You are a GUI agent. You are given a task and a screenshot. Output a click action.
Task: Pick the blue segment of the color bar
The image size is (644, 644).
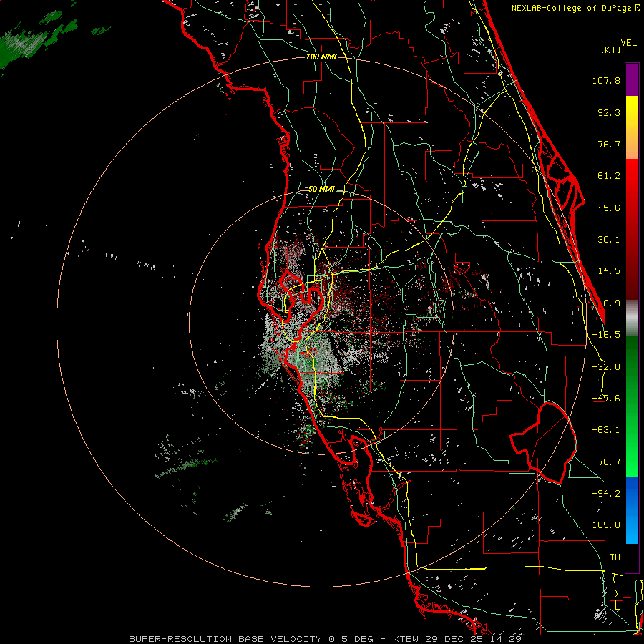coord(632,510)
